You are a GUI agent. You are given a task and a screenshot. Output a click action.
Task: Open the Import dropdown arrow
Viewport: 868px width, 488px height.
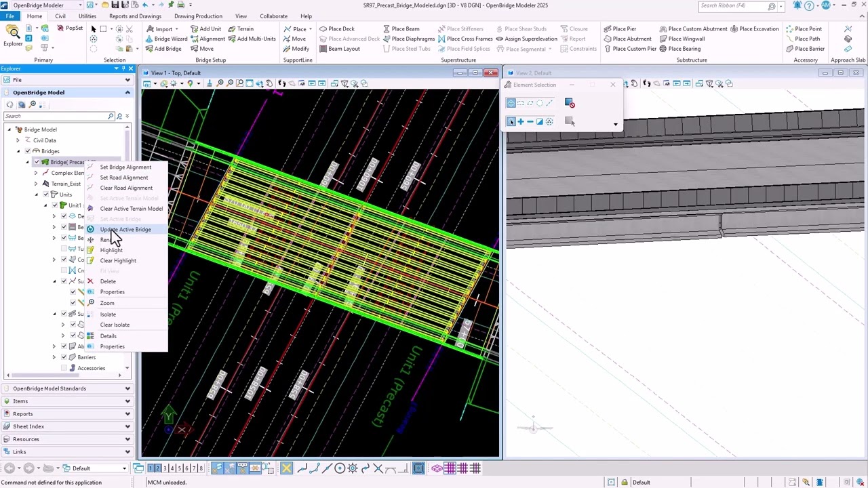tap(176, 29)
